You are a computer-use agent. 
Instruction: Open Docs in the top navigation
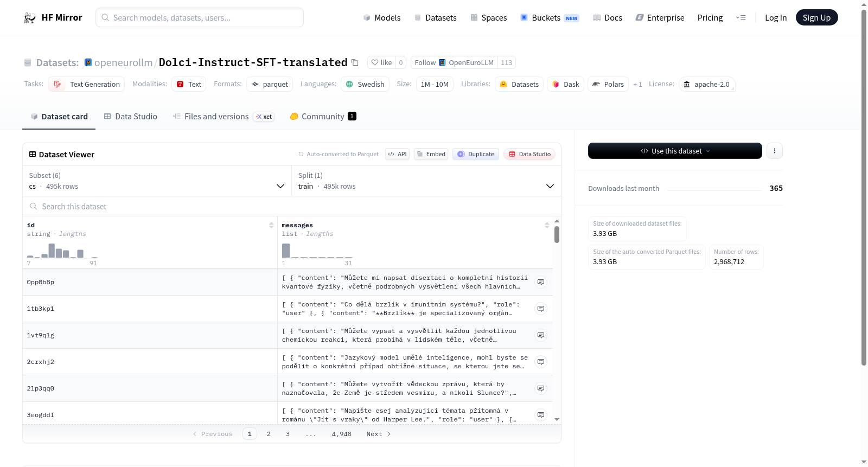click(608, 18)
